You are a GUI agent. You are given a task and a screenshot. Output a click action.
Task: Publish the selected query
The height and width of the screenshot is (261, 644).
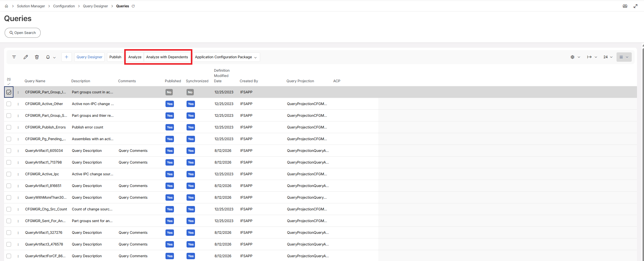pos(115,57)
